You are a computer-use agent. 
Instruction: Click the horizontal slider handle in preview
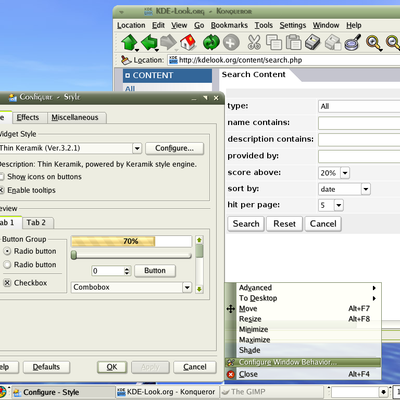click(74, 255)
